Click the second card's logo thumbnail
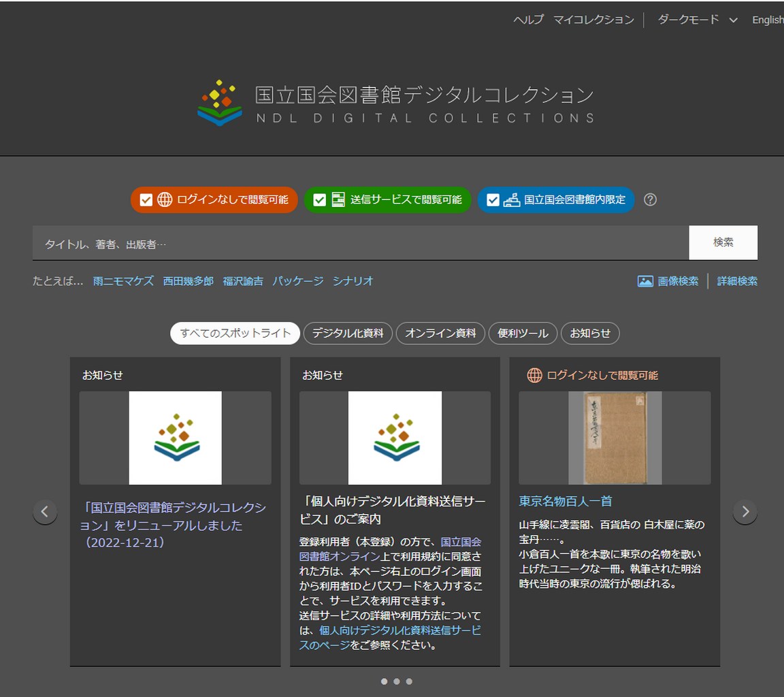784x697 pixels. tap(395, 438)
